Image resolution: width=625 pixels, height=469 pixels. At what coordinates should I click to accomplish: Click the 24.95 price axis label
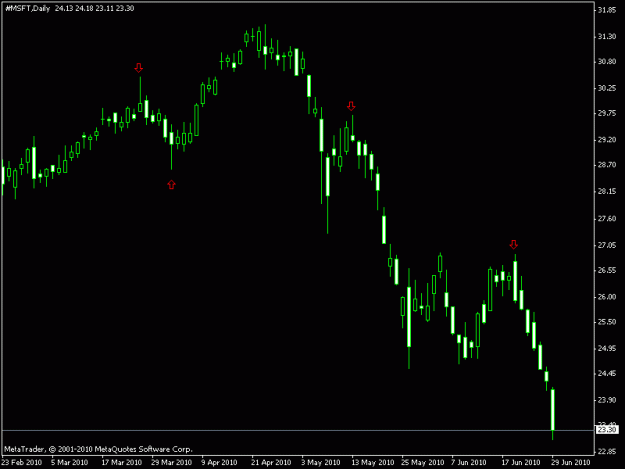607,349
